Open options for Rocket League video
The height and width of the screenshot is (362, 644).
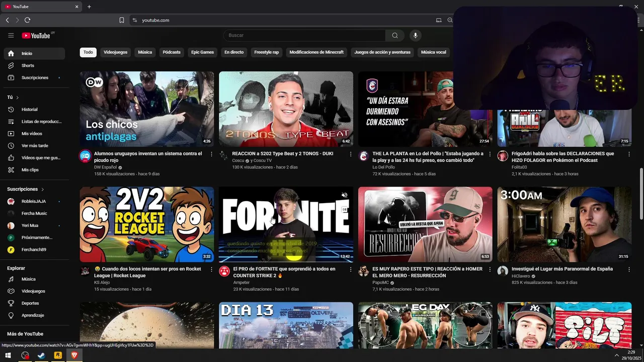pos(211,269)
